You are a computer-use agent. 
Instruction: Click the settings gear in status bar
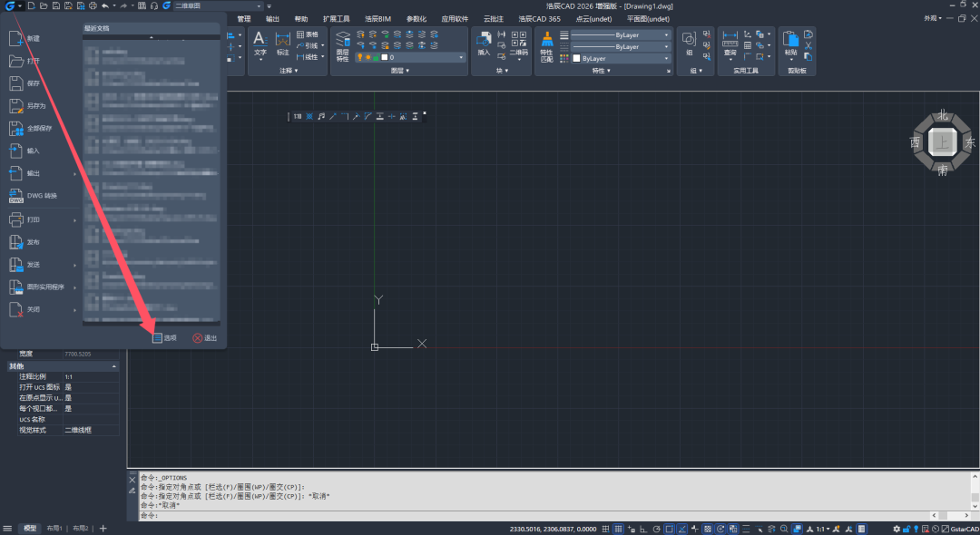coord(897,529)
